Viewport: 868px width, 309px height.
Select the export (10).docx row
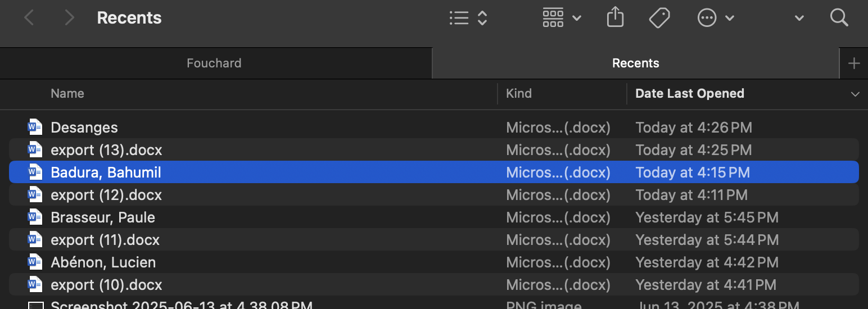pos(106,285)
